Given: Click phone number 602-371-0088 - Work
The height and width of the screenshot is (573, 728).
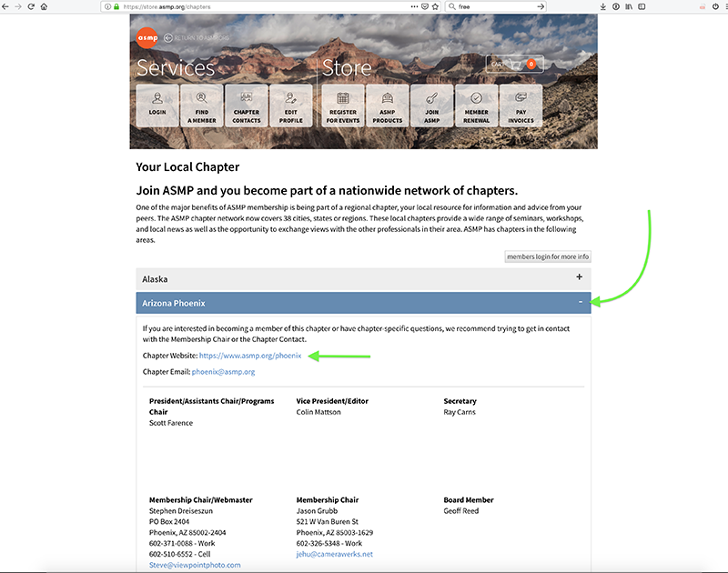Looking at the screenshot, I should click(x=182, y=543).
